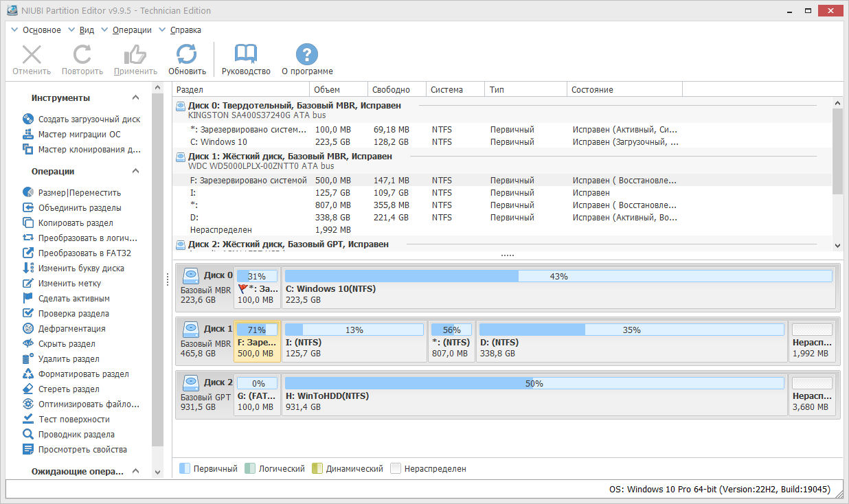Select the H: WinToHDD partition block
849x504 pixels.
point(534,396)
